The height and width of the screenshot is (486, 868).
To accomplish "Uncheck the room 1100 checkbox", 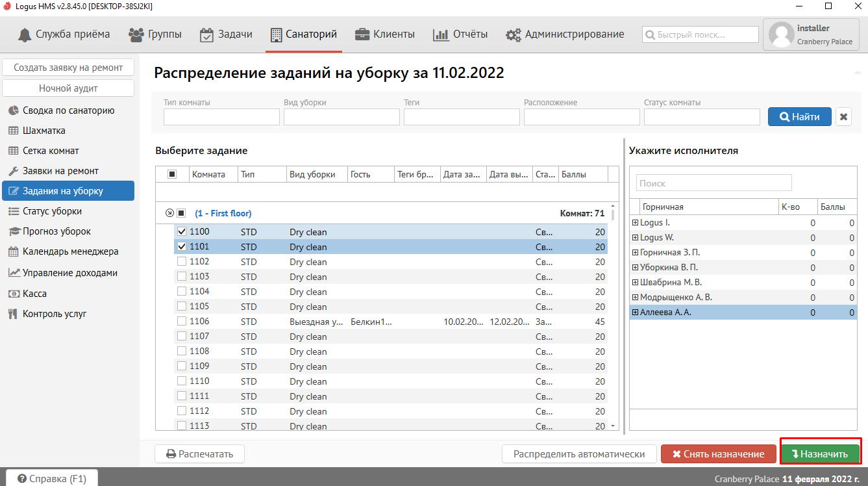I will click(182, 232).
